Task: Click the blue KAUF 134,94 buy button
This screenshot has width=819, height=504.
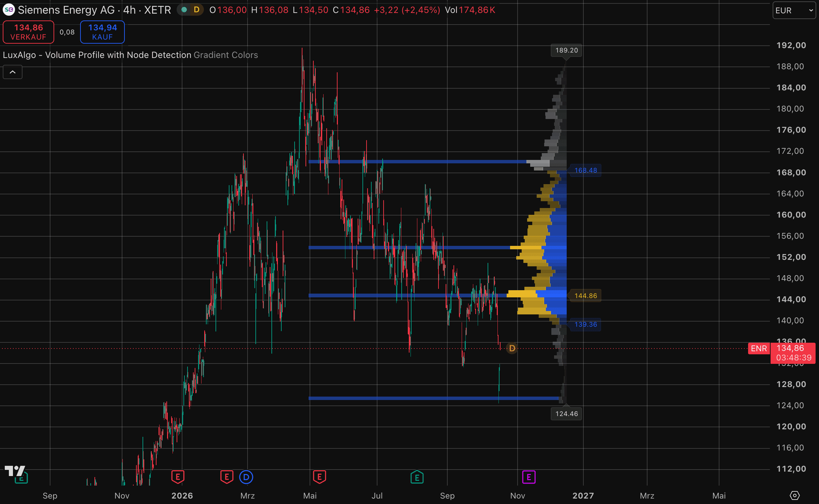Action: [x=102, y=32]
